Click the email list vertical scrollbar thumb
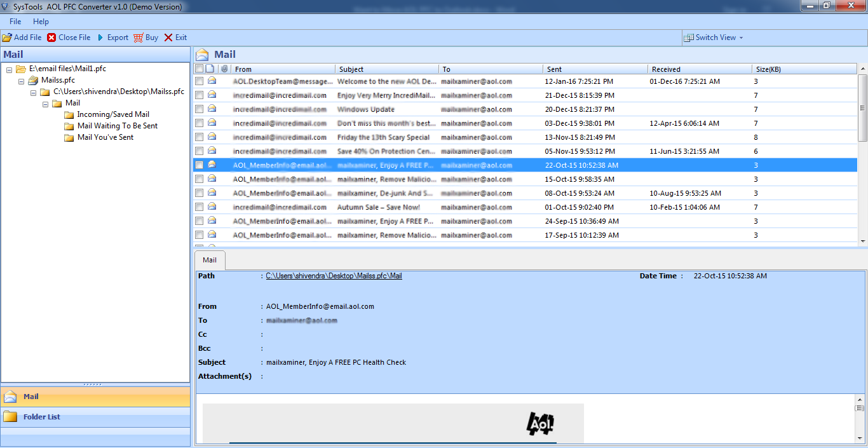This screenshot has height=448, width=868. (863, 107)
